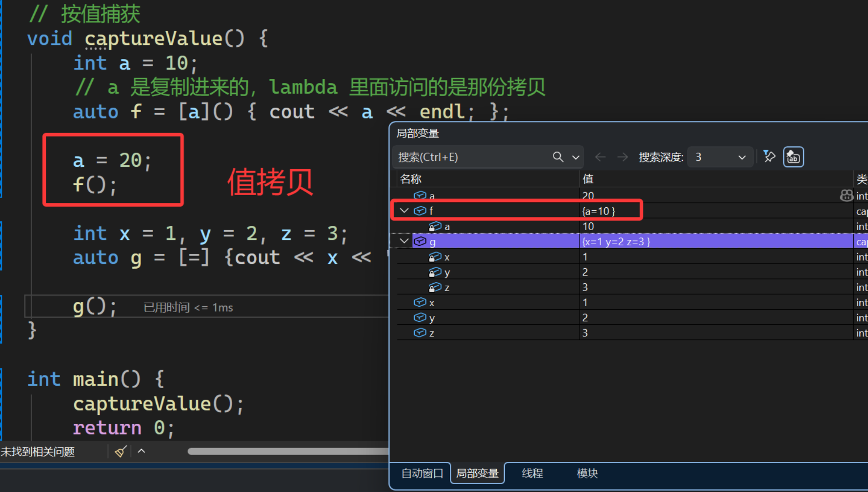Toggle the raw text view button
This screenshot has width=868, height=492.
(x=793, y=157)
